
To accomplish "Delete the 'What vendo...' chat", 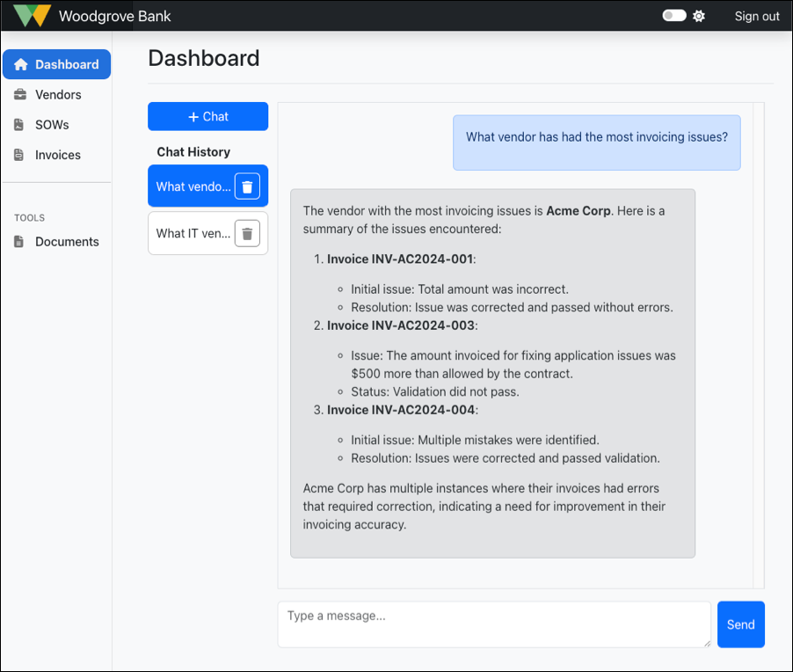I will pos(247,186).
